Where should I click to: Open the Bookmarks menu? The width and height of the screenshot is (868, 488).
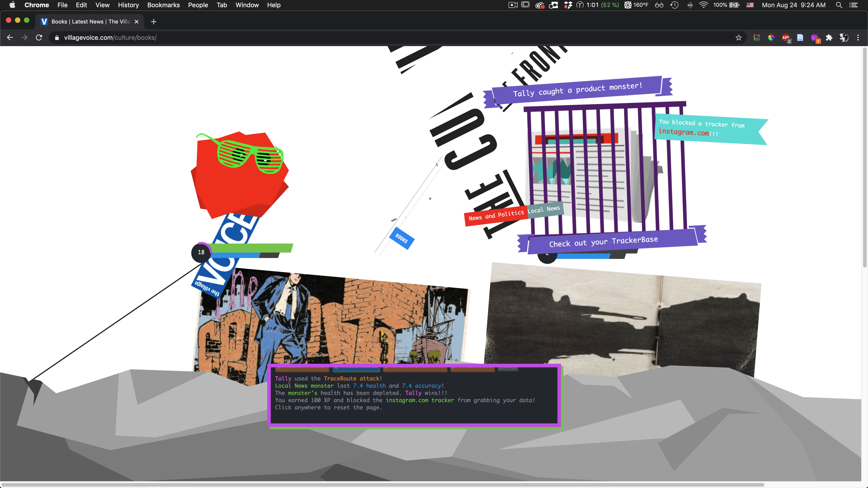click(163, 5)
